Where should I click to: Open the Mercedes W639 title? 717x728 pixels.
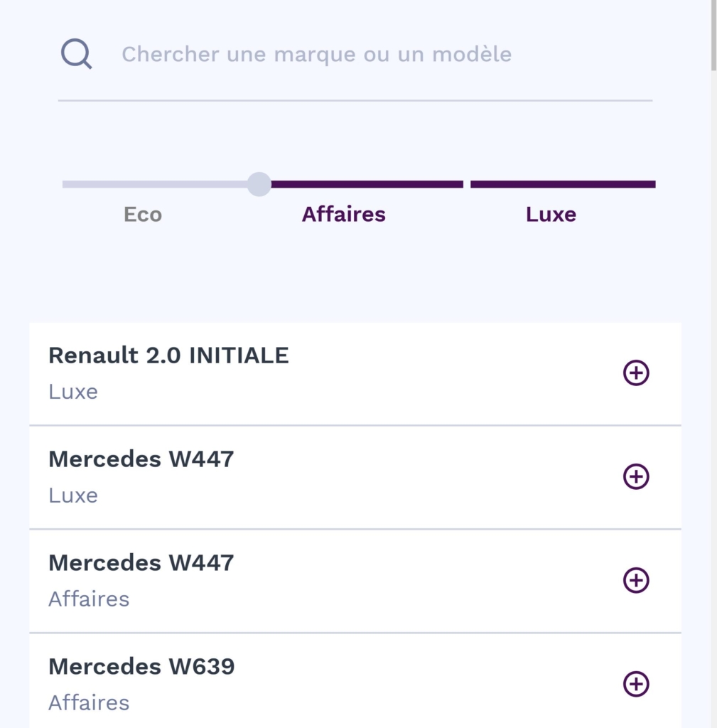141,667
